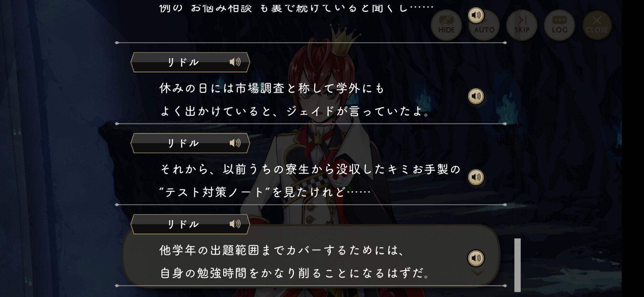The width and height of the screenshot is (644, 297).
Task: Play voice for the 他学年の出題範囲 line
Action: (476, 258)
